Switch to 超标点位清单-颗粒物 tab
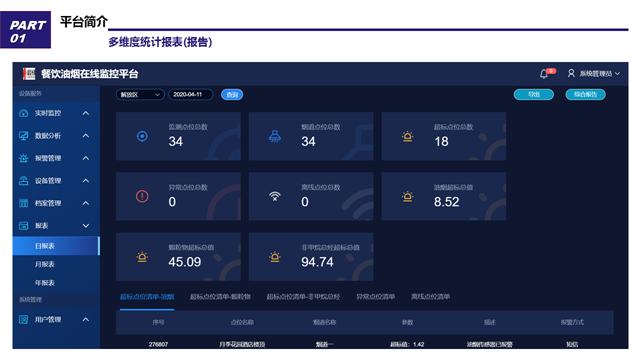The width and height of the screenshot is (640, 360). pos(220,297)
